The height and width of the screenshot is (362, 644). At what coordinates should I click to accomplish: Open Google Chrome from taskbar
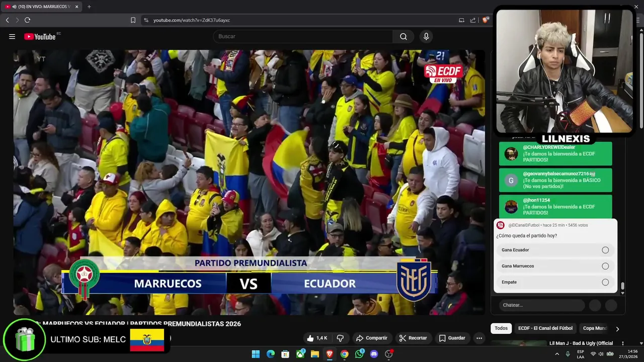pos(344,354)
